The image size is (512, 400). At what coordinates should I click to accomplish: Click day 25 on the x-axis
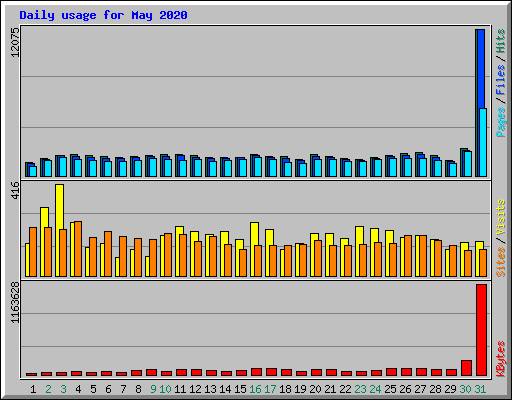point(390,389)
